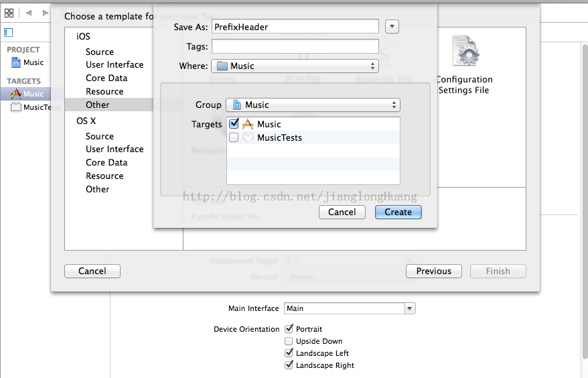Select OS X User Interface category
Screen dimensions: 588x378
pyautogui.click(x=115, y=149)
